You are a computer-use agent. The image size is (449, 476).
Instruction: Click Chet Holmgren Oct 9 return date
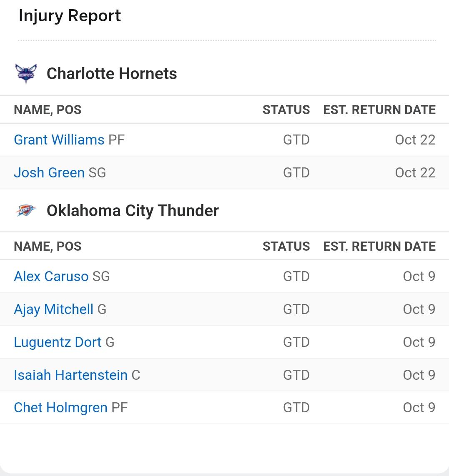pyautogui.click(x=419, y=407)
